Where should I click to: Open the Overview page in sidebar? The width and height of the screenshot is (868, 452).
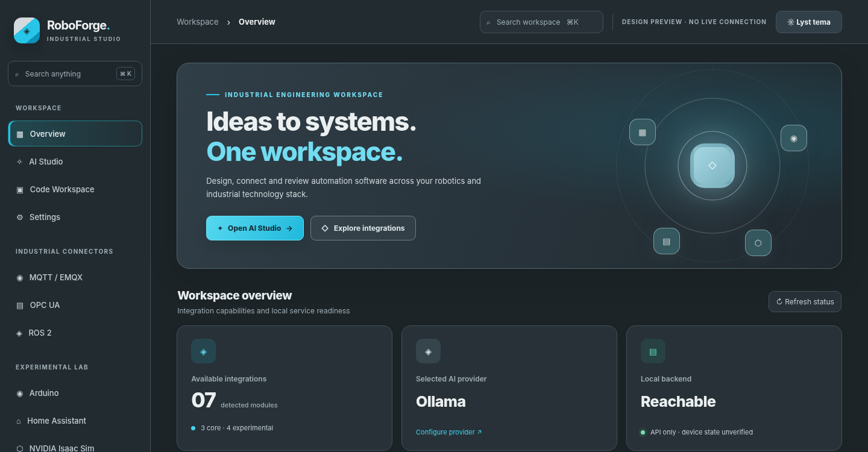point(75,134)
